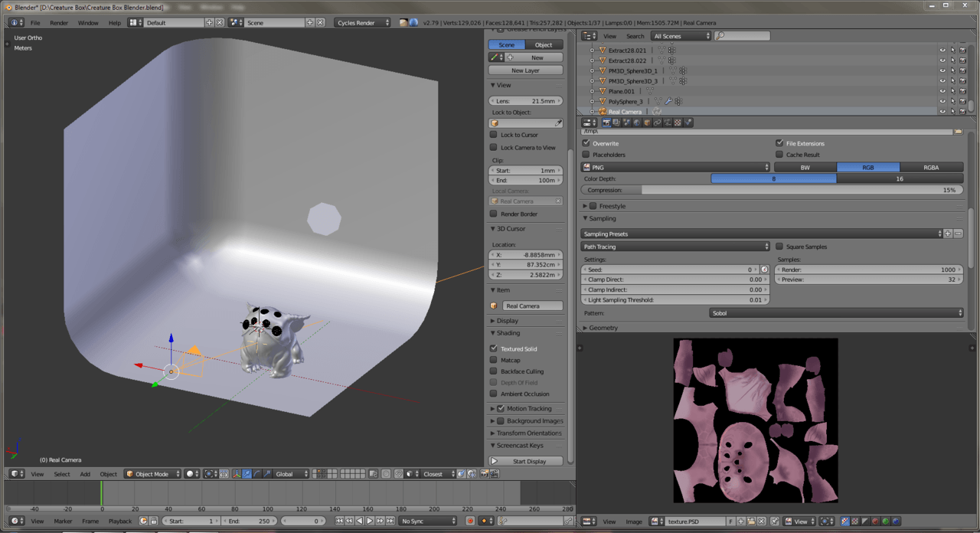Toggle visibility eye for Extract28.021
Image resolution: width=980 pixels, height=533 pixels.
[x=942, y=51]
